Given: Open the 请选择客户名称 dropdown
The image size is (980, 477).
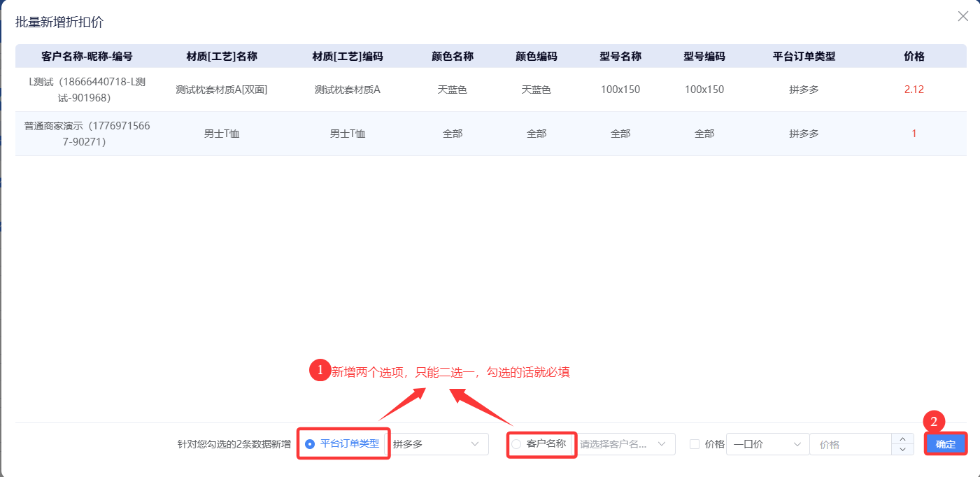Looking at the screenshot, I should click(625, 444).
